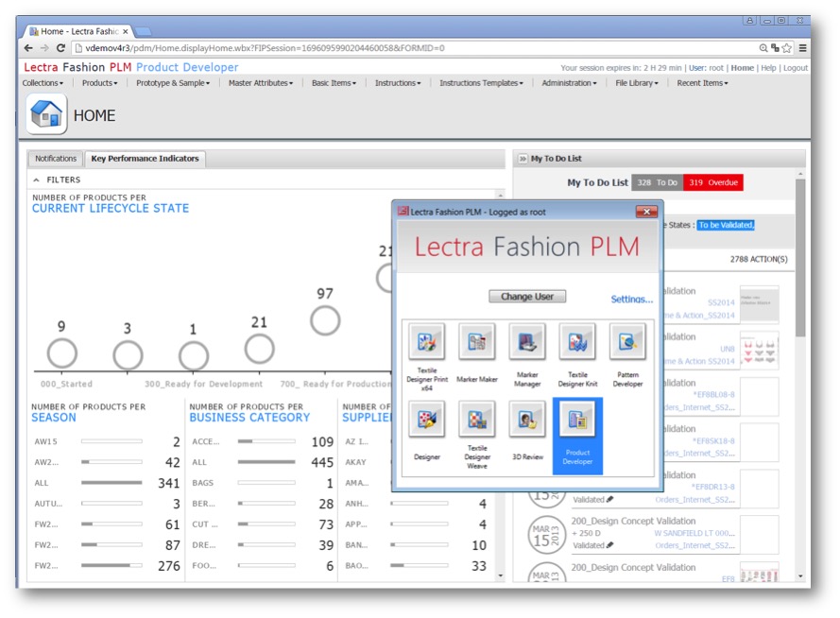Open Instructions Templates dropdown
Viewport: 840px width, 618px height.
(481, 83)
